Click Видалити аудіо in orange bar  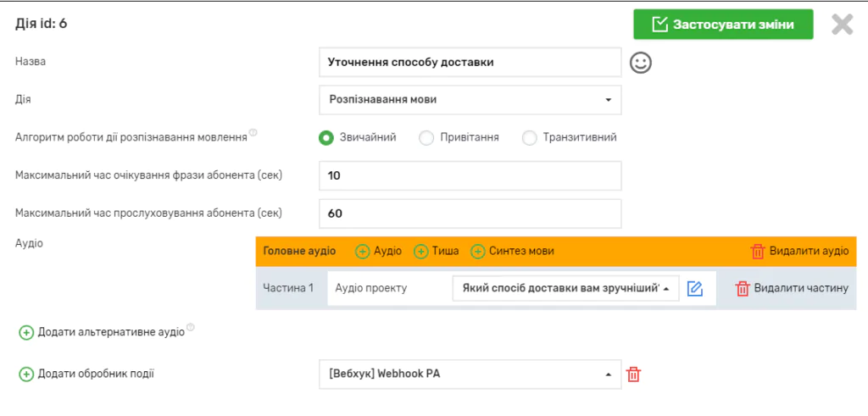coord(799,252)
